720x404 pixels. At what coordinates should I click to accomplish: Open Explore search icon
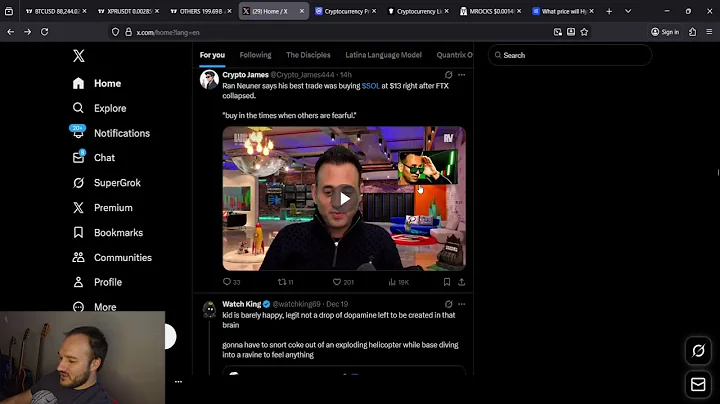click(x=79, y=108)
